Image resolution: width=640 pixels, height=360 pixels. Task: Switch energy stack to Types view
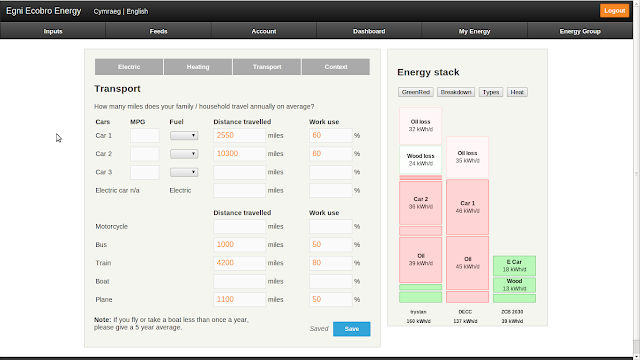click(491, 92)
